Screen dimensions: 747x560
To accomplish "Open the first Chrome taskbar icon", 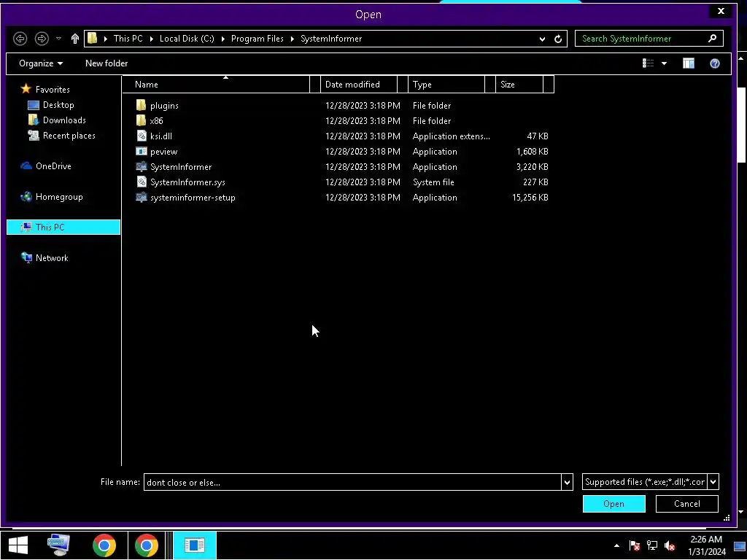I will [x=104, y=545].
